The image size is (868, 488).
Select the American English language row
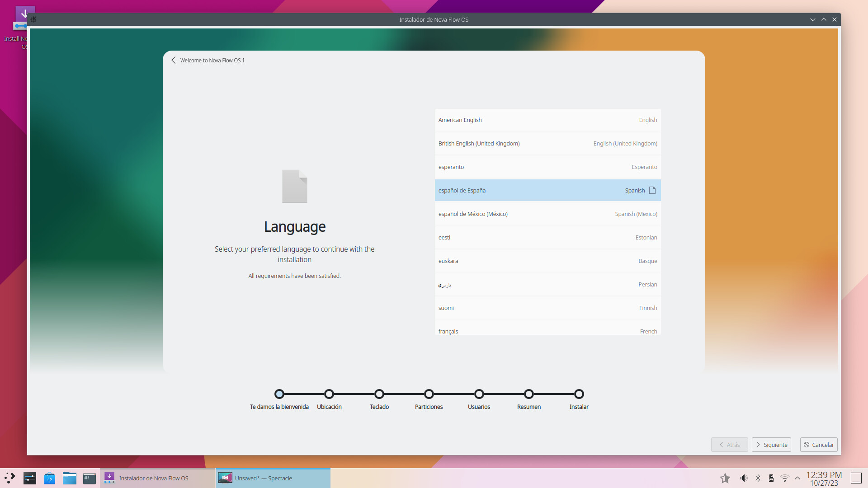pyautogui.click(x=547, y=120)
